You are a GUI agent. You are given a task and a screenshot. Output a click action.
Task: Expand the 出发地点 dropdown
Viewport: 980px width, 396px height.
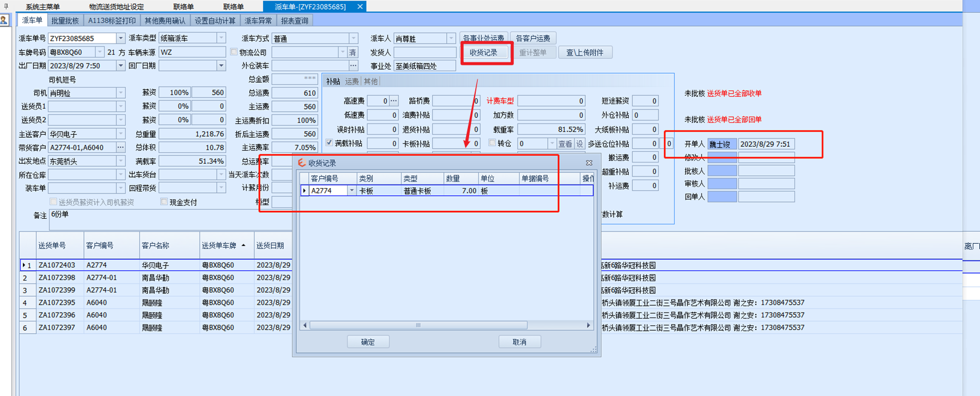tap(120, 161)
